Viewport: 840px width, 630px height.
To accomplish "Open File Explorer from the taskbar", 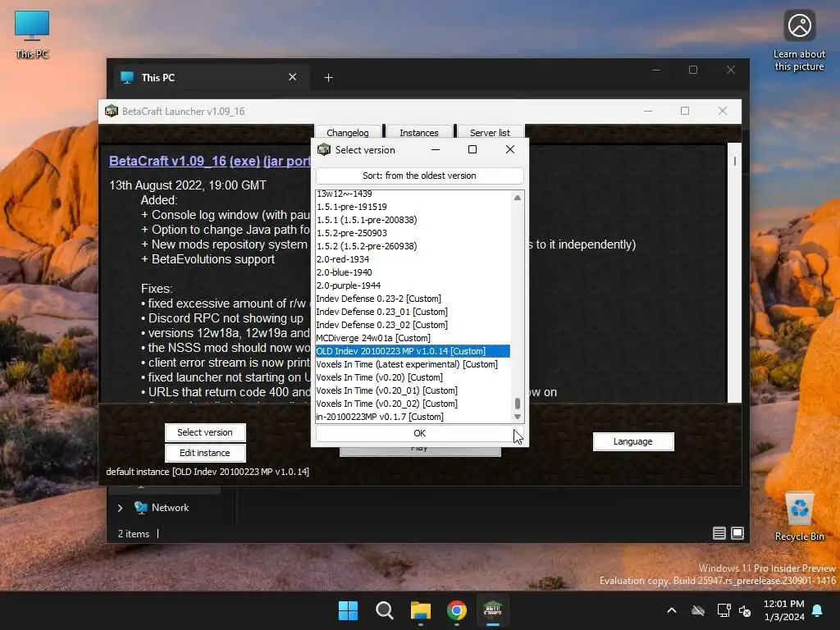I will [x=421, y=610].
